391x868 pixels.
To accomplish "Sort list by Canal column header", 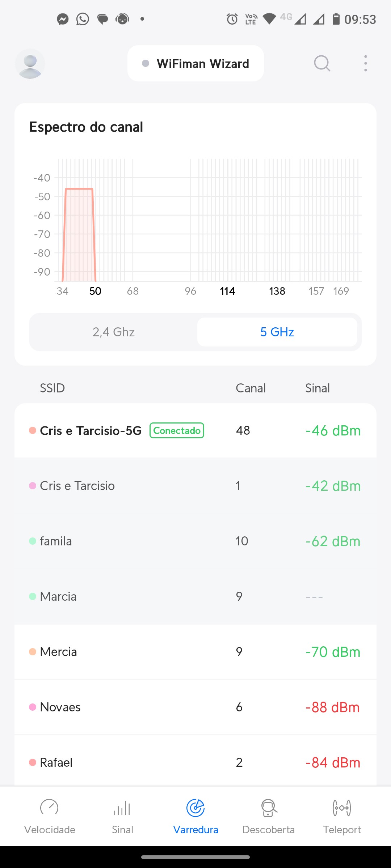I will click(x=251, y=388).
